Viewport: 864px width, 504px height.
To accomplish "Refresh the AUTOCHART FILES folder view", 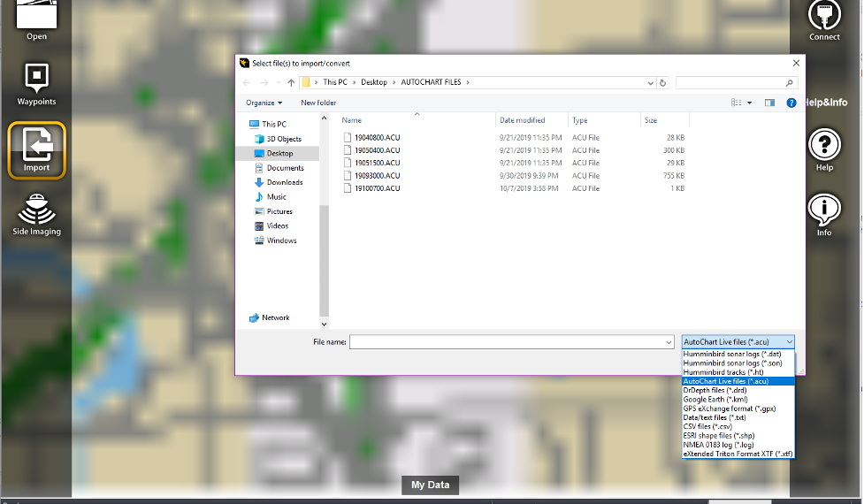I will (x=663, y=82).
